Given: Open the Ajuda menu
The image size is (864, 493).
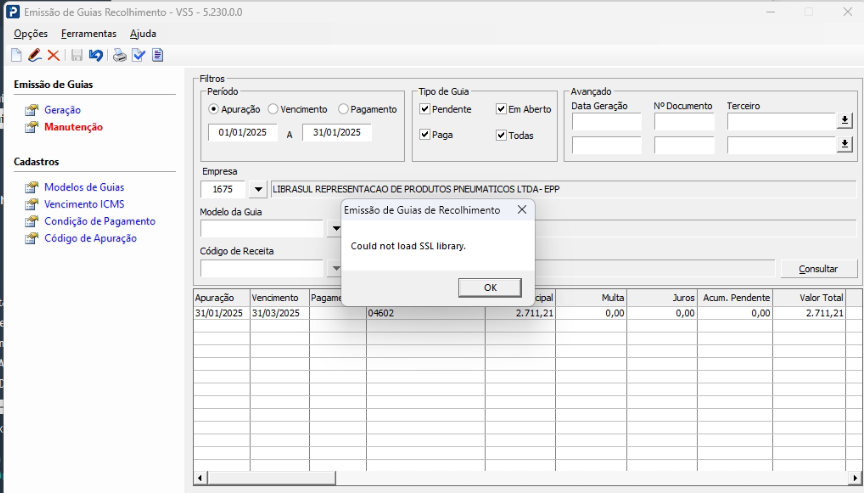Looking at the screenshot, I should [x=143, y=33].
